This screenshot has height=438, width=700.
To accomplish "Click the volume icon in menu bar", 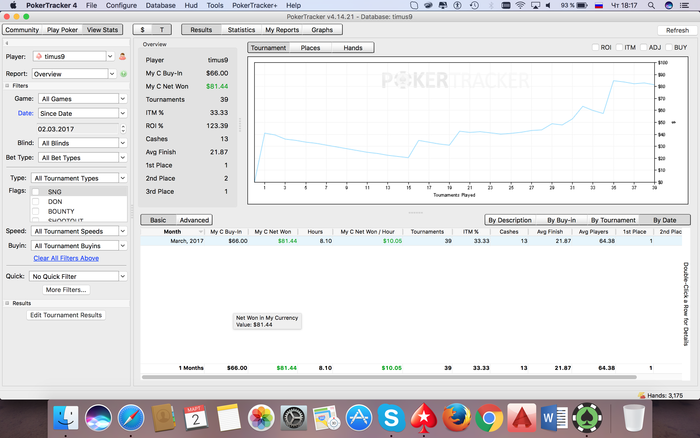I will pyautogui.click(x=548, y=5).
